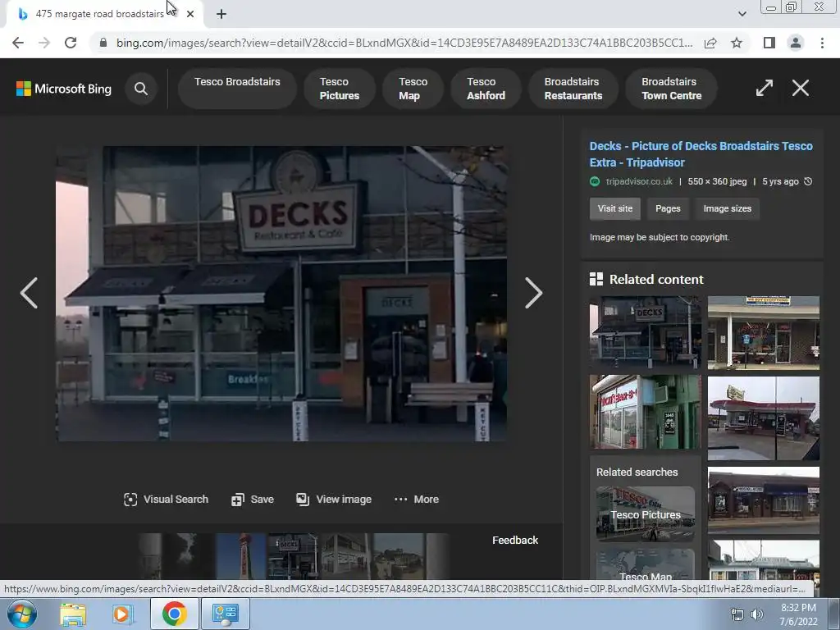Open a new browser tab
This screenshot has width=840, height=630.
(x=221, y=14)
